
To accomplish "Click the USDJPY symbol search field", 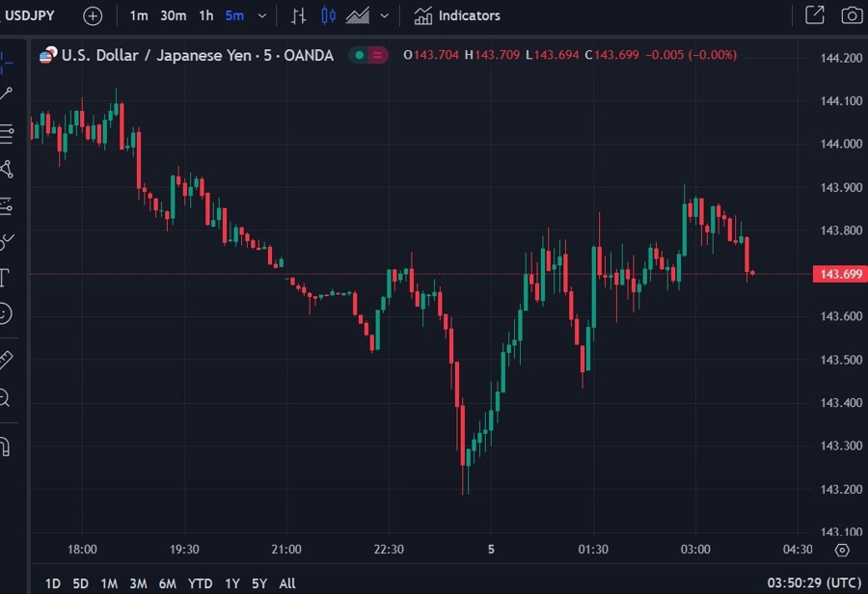I will (29, 15).
